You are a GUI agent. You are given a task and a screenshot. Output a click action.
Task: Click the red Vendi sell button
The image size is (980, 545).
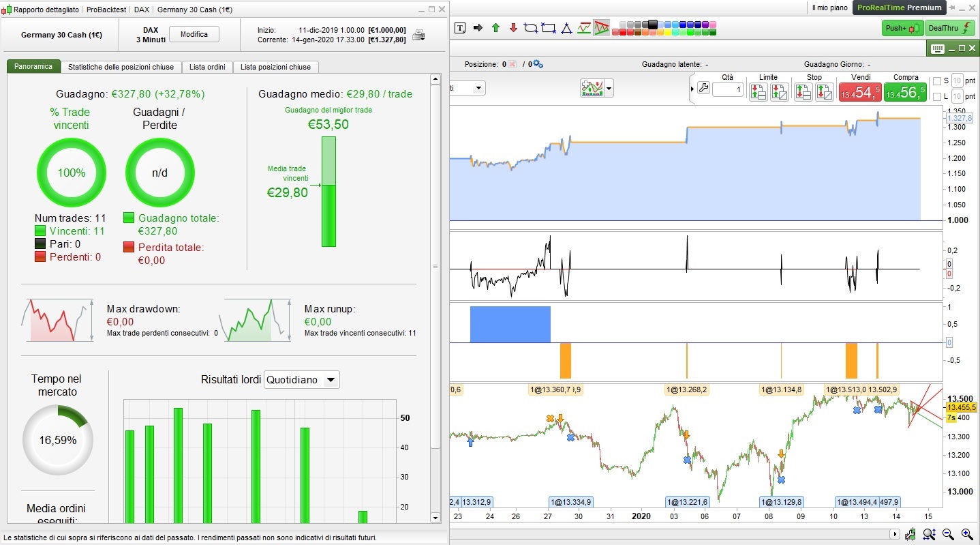861,92
